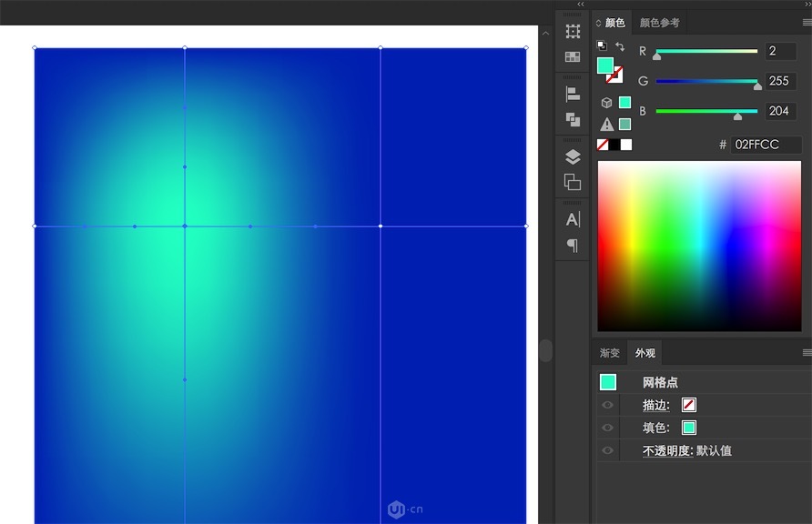Switch to the 颜色参考 tab
Screen dimensions: 812x524
point(659,23)
